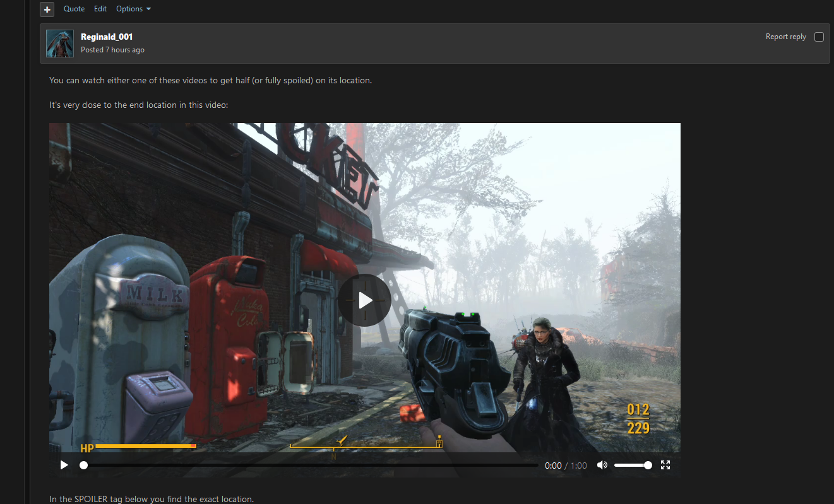This screenshot has height=504, width=834.
Task: Open the Options dropdown menu
Action: 134,9
